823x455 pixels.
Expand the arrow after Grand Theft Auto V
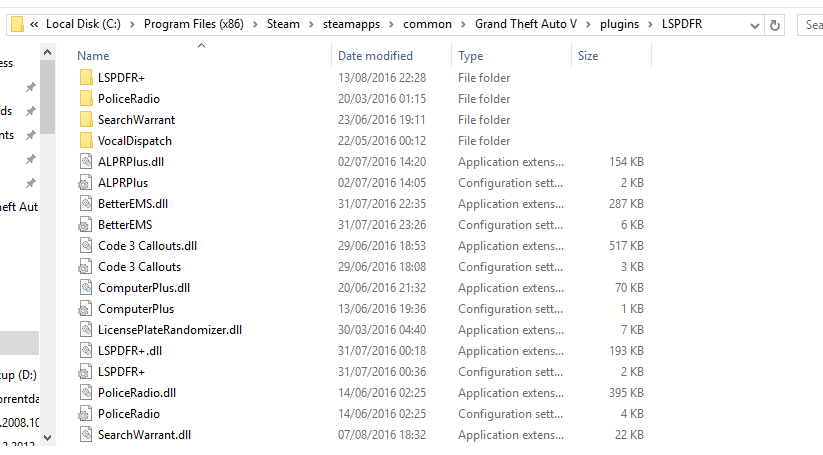(588, 25)
